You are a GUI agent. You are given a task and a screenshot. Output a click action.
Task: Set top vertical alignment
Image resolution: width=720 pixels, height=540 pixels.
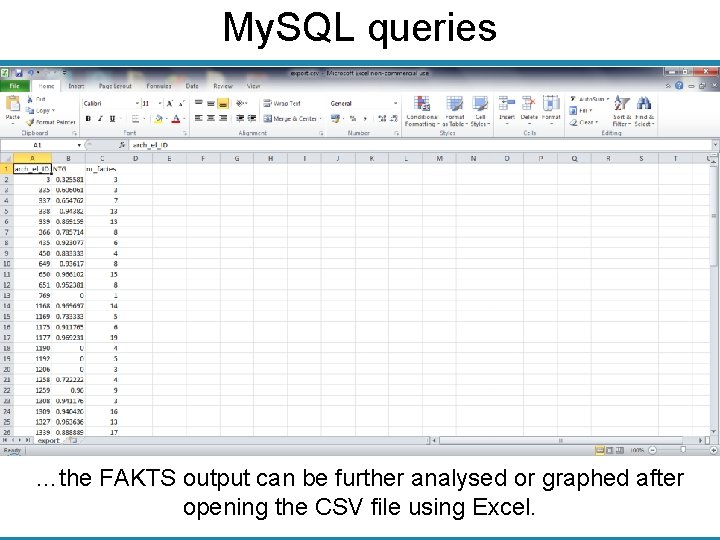pyautogui.click(x=198, y=103)
